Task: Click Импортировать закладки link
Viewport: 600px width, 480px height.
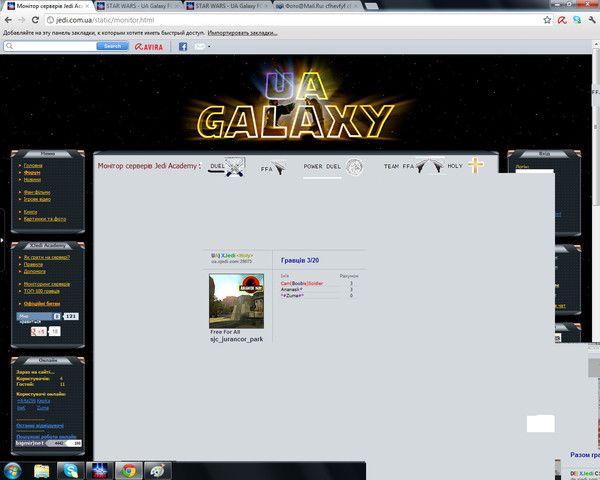Action: point(243,33)
